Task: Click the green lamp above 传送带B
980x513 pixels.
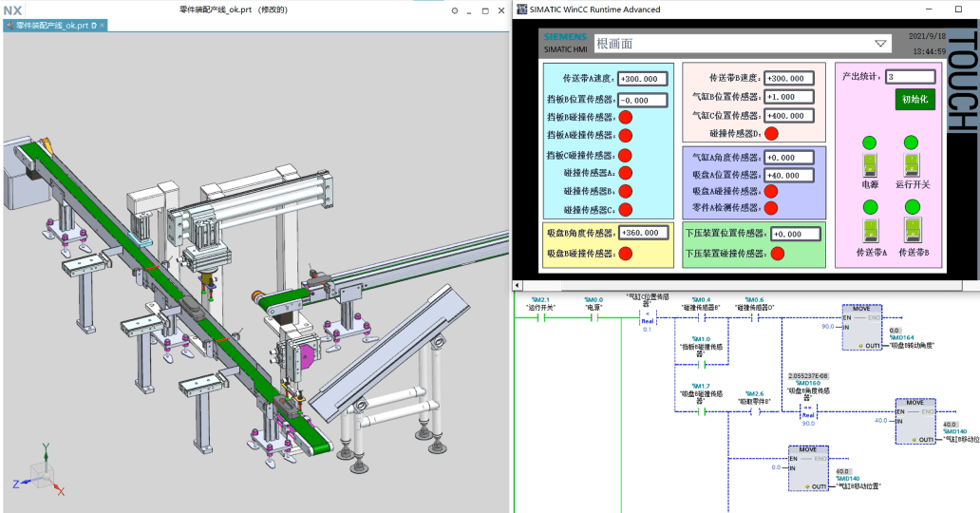Action: (913, 206)
